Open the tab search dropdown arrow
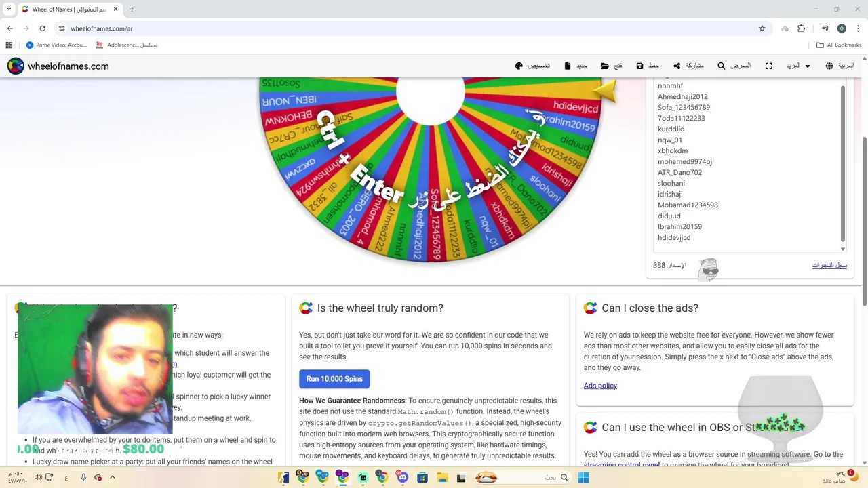 [x=7, y=9]
